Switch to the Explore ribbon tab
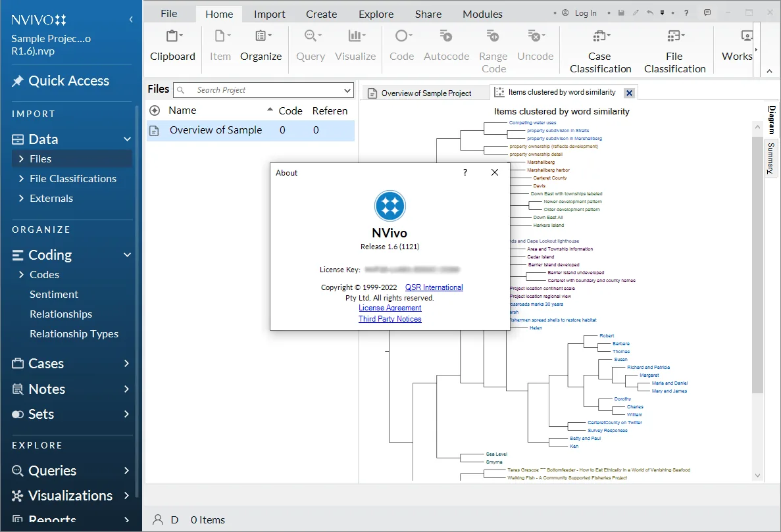781x532 pixels. (x=376, y=14)
